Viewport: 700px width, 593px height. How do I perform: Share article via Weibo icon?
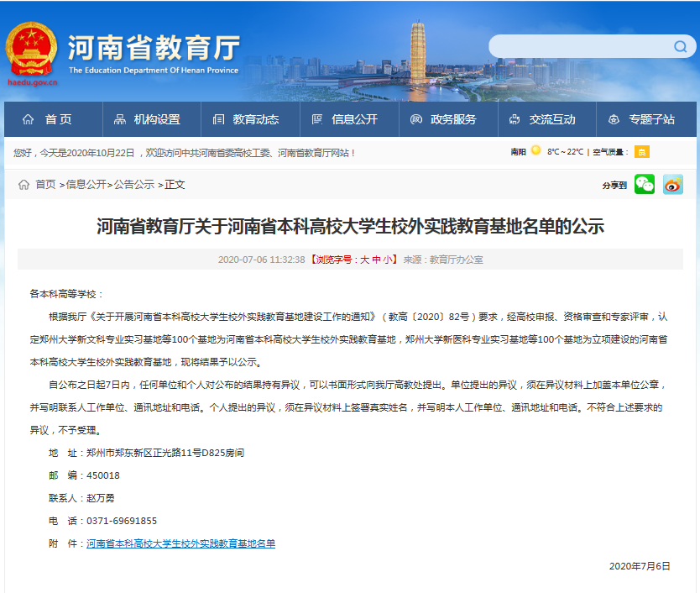pos(672,185)
